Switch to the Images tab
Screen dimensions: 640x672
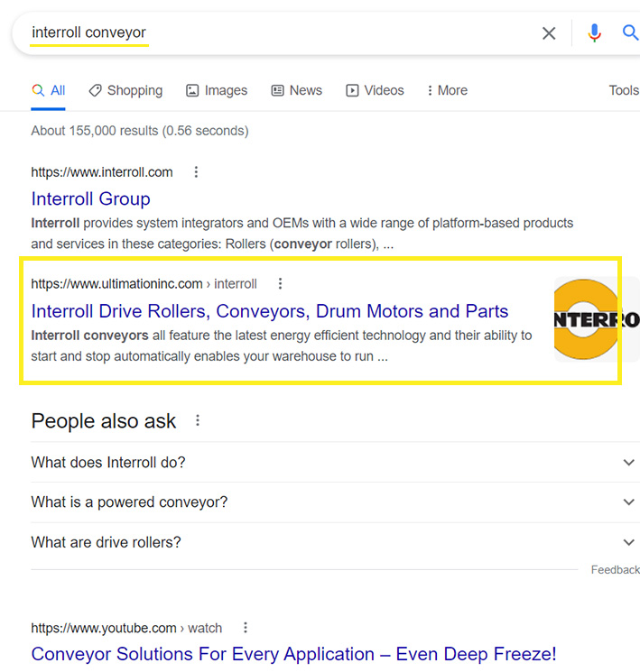217,90
